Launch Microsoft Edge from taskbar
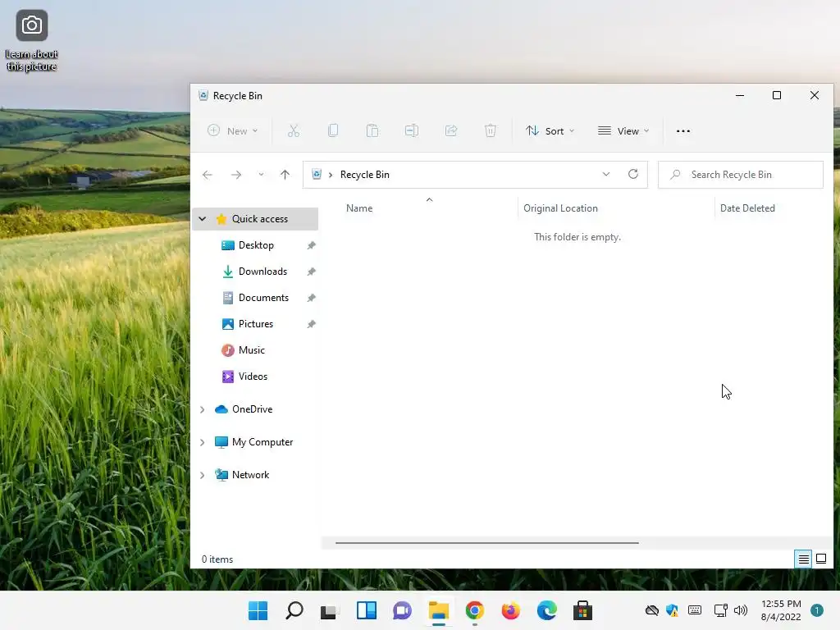This screenshot has height=630, width=840. (547, 610)
